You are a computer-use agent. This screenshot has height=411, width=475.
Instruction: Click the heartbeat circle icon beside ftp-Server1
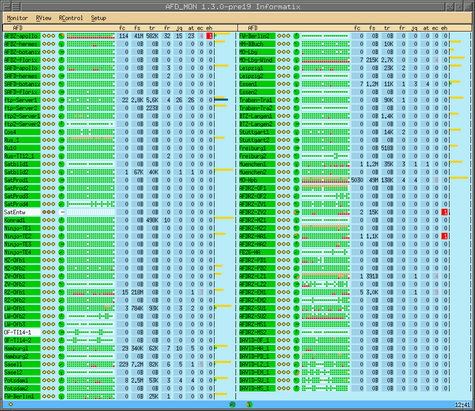point(62,100)
